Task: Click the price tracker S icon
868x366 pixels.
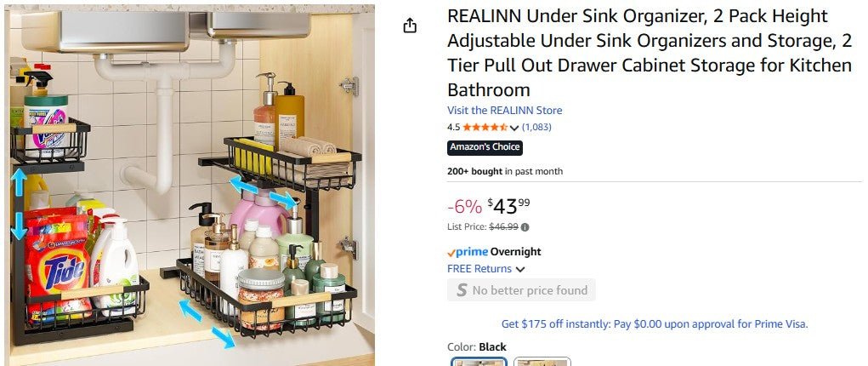Action: coord(461,290)
